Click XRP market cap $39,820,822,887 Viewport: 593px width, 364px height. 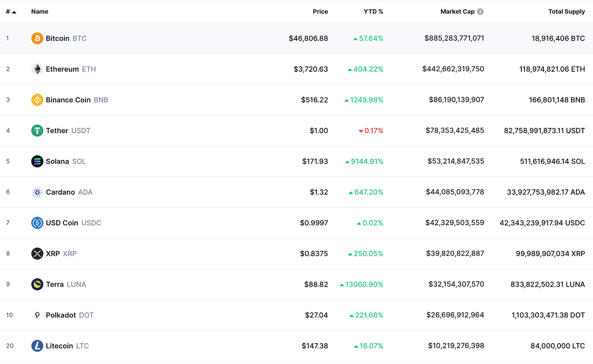point(455,254)
